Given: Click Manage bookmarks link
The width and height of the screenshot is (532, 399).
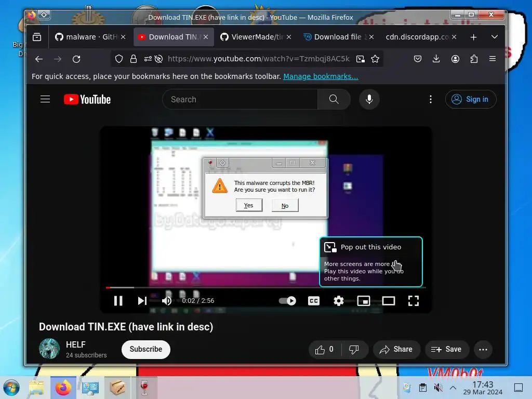Looking at the screenshot, I should tap(321, 76).
